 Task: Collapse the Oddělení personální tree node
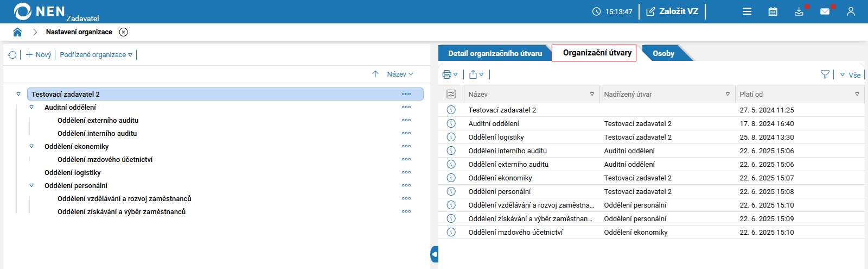pyautogui.click(x=31, y=185)
